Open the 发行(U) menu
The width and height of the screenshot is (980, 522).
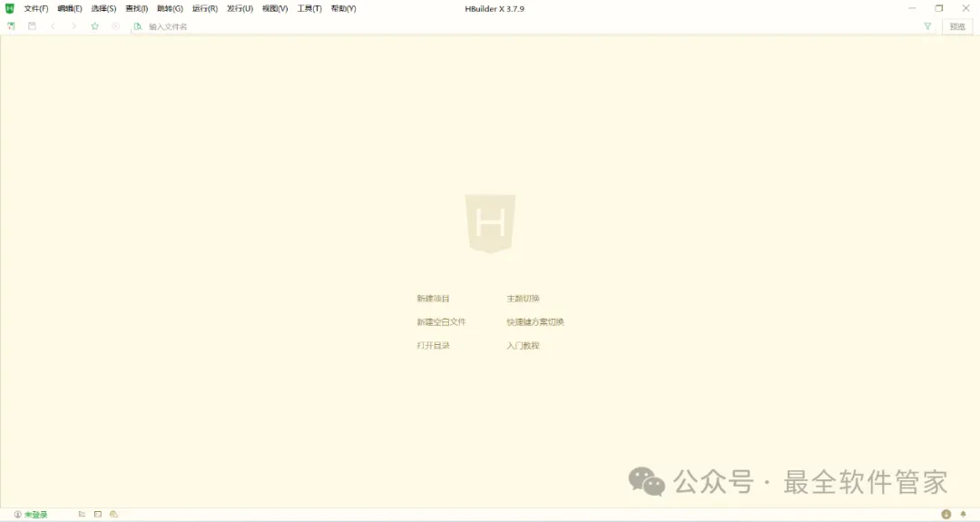(x=240, y=9)
